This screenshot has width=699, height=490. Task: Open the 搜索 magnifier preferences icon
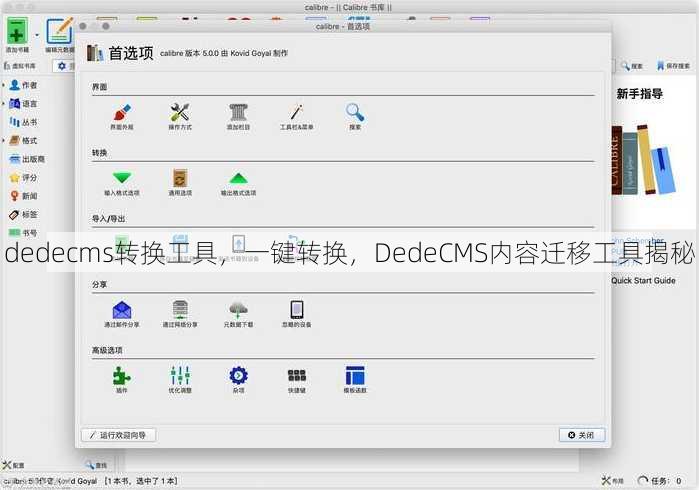355,117
